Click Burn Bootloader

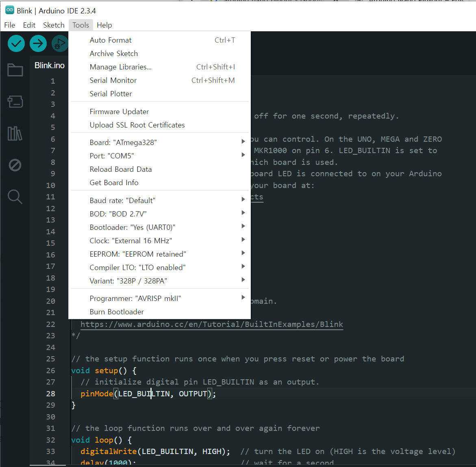(x=160, y=311)
